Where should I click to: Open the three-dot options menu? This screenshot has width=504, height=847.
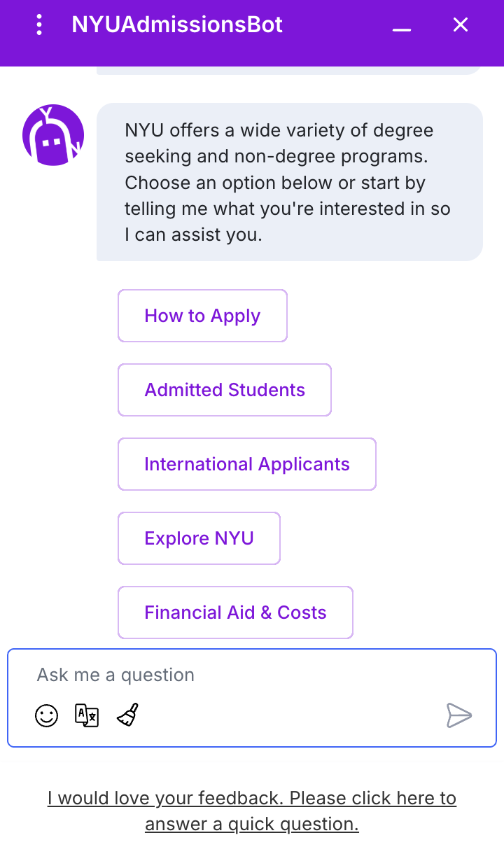(x=39, y=25)
